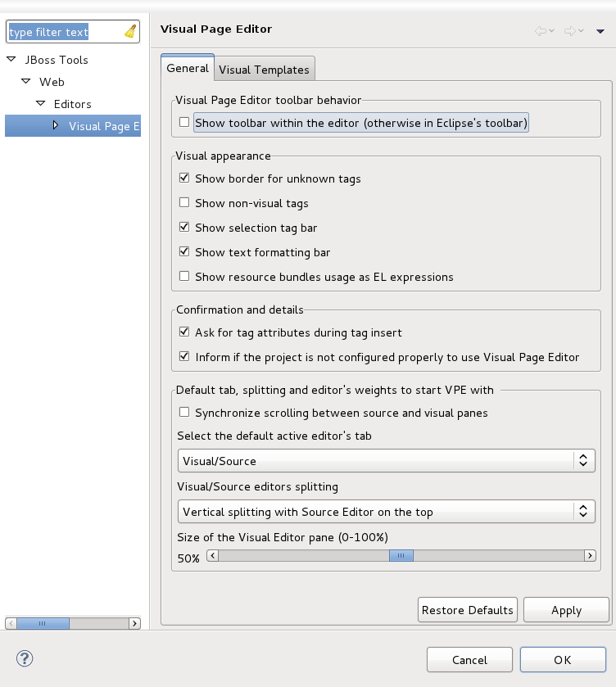Open the Visual/Source editors splitting dropdown
The width and height of the screenshot is (616, 687).
click(x=583, y=512)
